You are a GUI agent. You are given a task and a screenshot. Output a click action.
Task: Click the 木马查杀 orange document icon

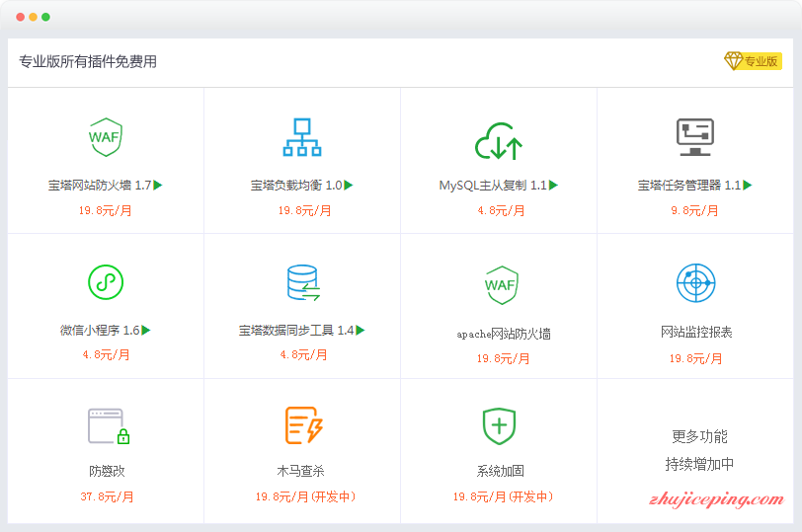pyautogui.click(x=304, y=425)
